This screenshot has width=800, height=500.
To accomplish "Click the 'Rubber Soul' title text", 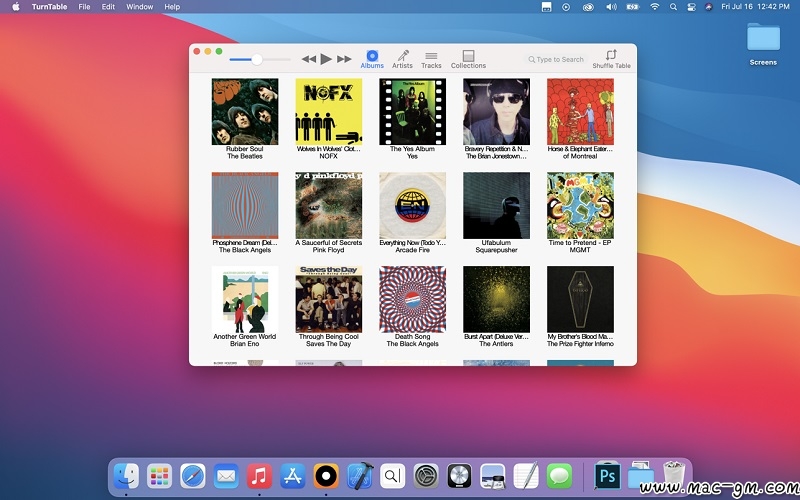I will (x=245, y=149).
